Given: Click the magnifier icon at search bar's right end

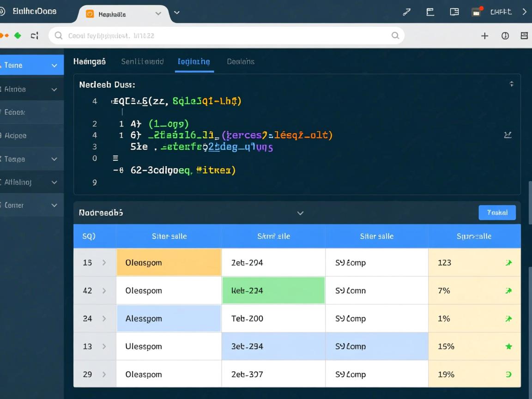Looking at the screenshot, I should pyautogui.click(x=395, y=36).
